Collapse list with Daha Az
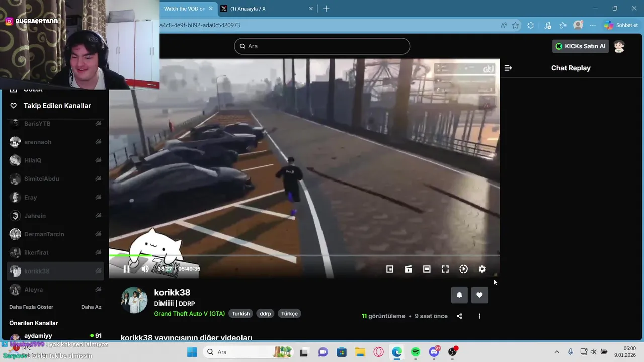The image size is (644, 362). [x=91, y=307]
